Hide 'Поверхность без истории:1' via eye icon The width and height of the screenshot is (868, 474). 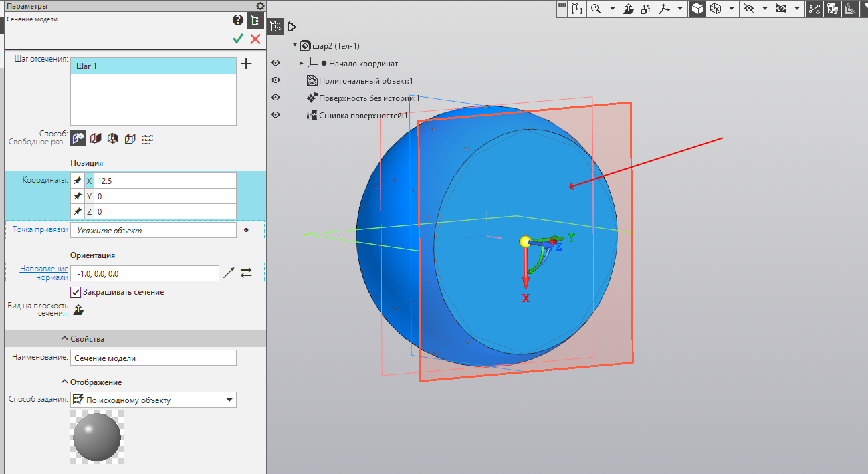coord(276,98)
